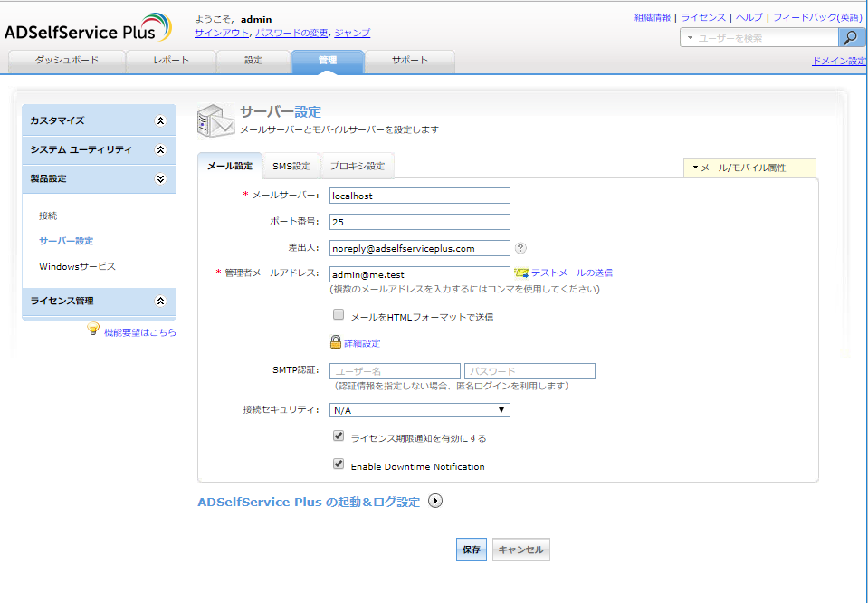Toggle ライセンス期限通知を有効にする checkbox

point(339,435)
